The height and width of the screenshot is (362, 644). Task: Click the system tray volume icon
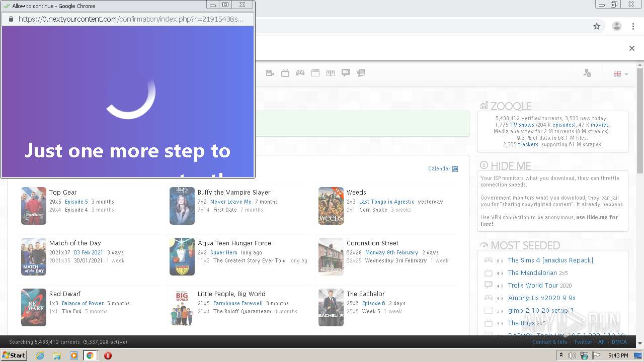click(572, 355)
